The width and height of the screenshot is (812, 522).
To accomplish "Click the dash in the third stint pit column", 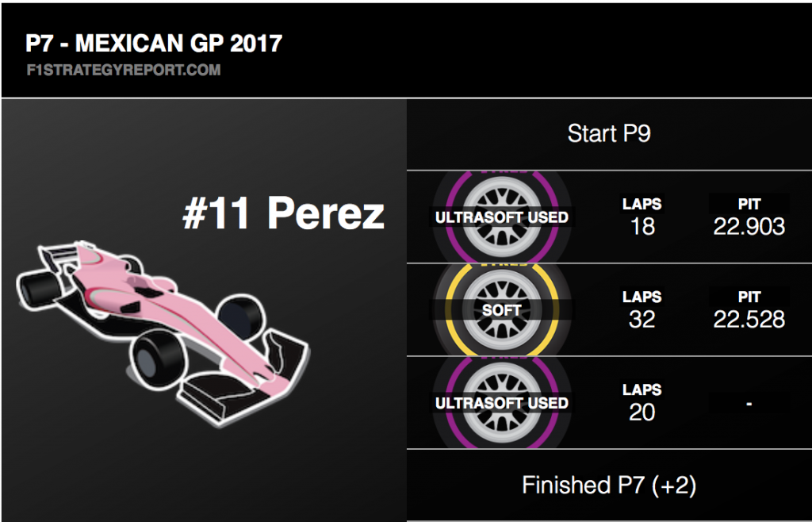I will tap(749, 404).
